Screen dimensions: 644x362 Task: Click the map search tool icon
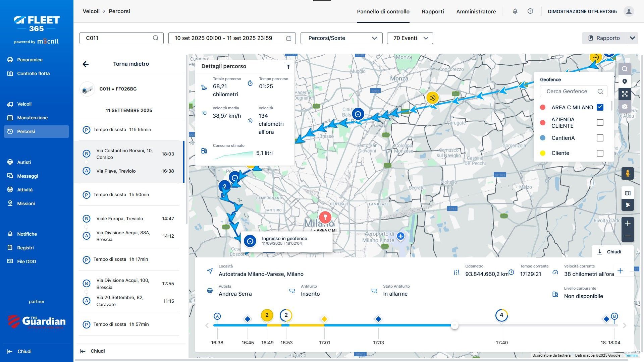pos(625,69)
